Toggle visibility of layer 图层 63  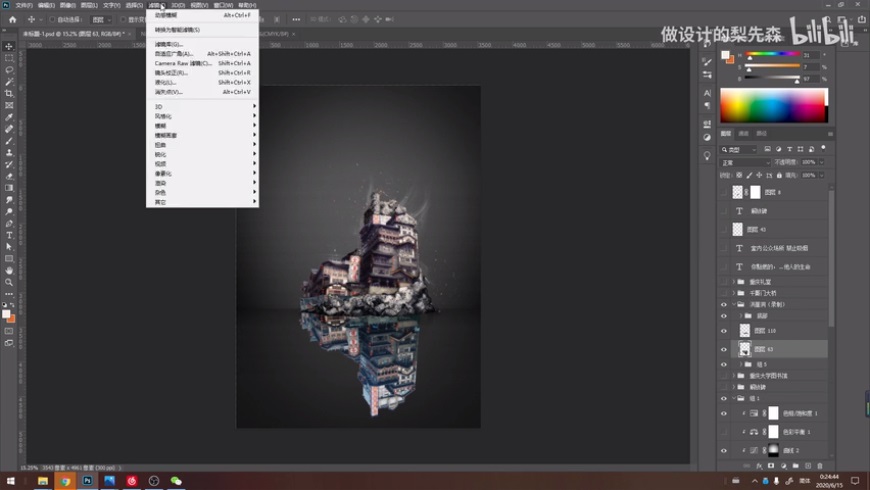[x=724, y=349]
